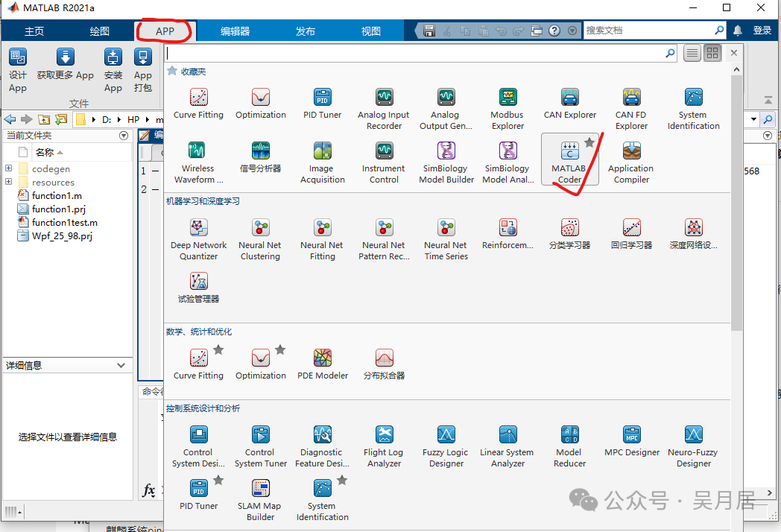Toggle favorite star beside Optimization in 数学、统计和优化
The image size is (781, 532).
(280, 349)
